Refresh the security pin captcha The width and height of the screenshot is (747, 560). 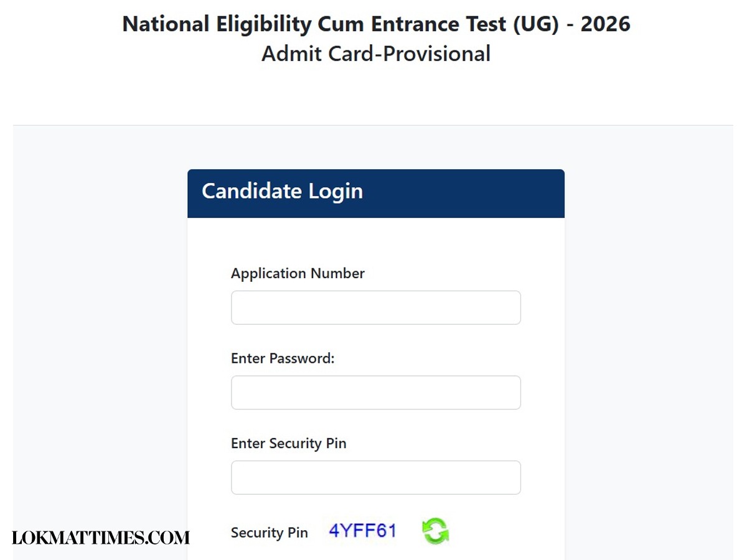(435, 532)
